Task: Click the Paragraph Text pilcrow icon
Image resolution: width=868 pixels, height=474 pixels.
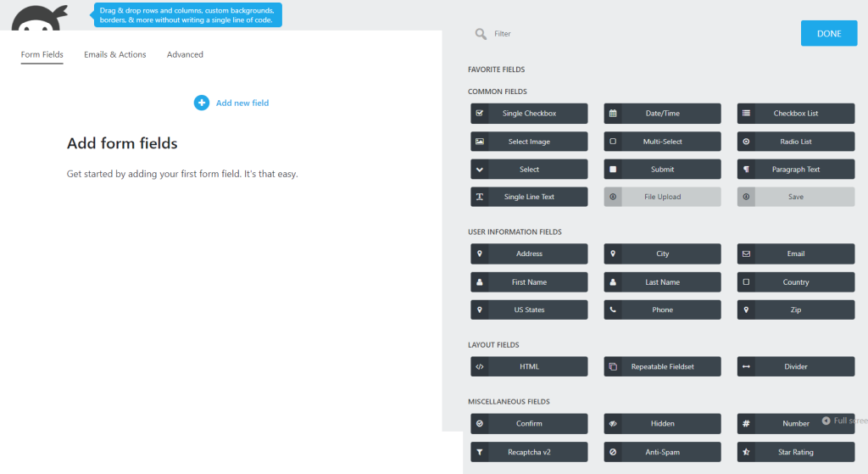Action: pyautogui.click(x=746, y=170)
